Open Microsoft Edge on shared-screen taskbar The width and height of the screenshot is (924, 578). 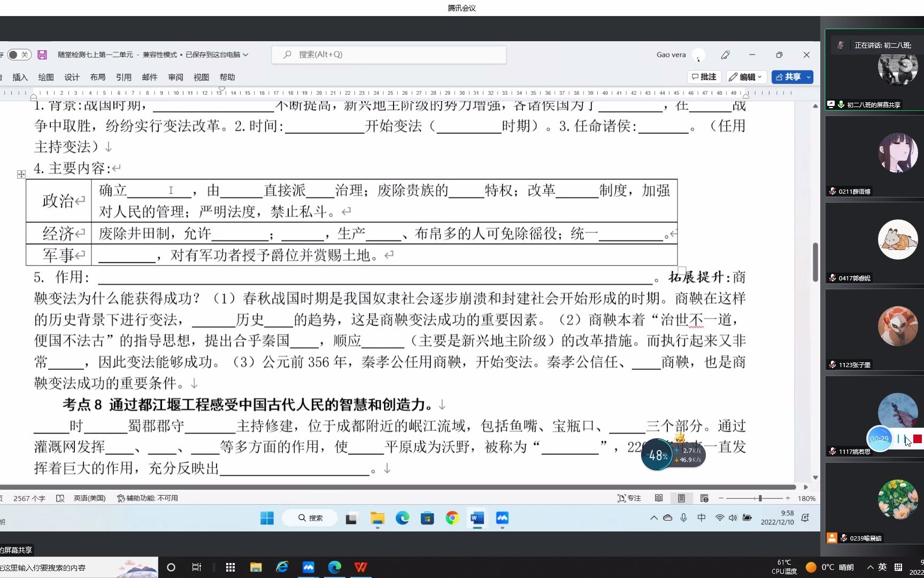coord(402,518)
